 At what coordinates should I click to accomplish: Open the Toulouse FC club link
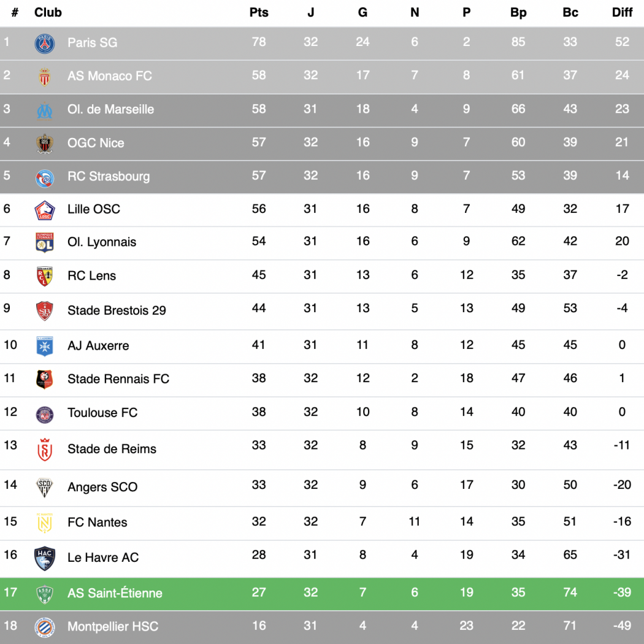[102, 412]
